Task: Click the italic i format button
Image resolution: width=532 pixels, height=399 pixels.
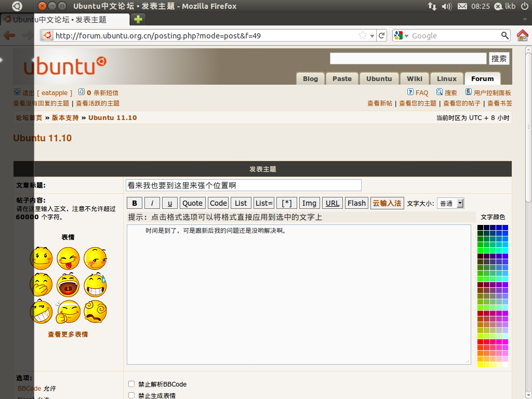Action: pyautogui.click(x=152, y=203)
